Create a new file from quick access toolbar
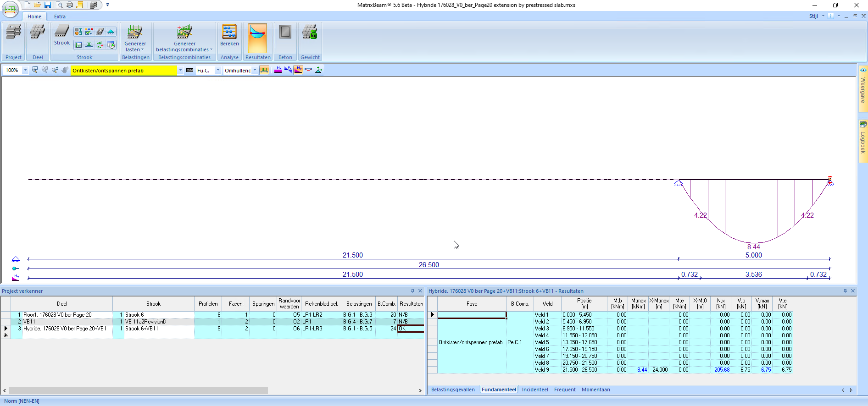This screenshot has height=406, width=868. [28, 5]
